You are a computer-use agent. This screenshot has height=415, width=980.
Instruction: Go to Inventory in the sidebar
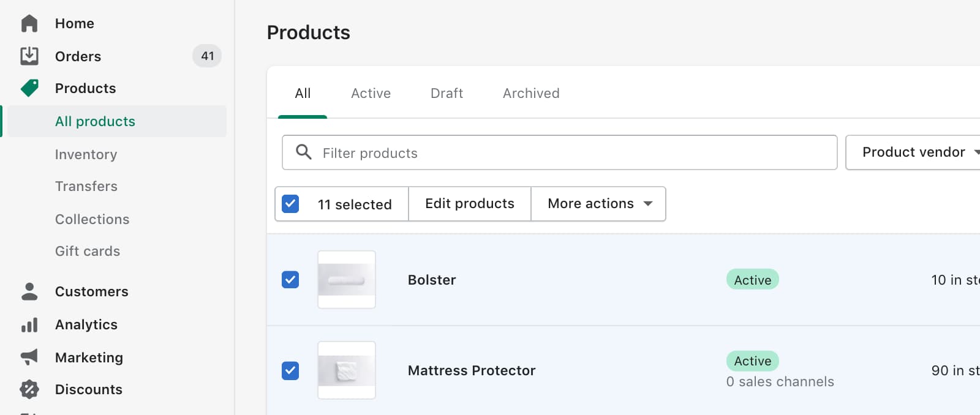[86, 154]
